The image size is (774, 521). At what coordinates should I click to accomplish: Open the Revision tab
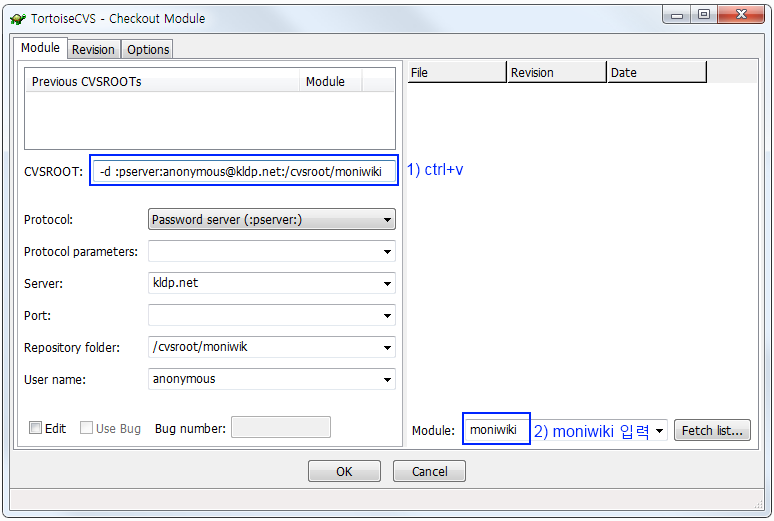coord(93,49)
